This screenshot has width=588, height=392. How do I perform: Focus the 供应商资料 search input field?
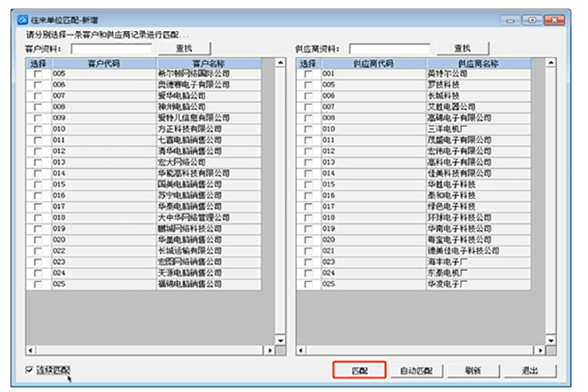[x=388, y=49]
